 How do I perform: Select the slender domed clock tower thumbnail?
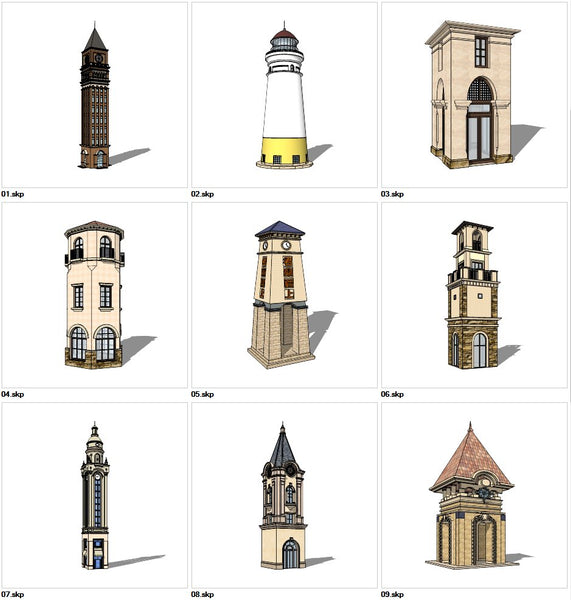click(95, 495)
